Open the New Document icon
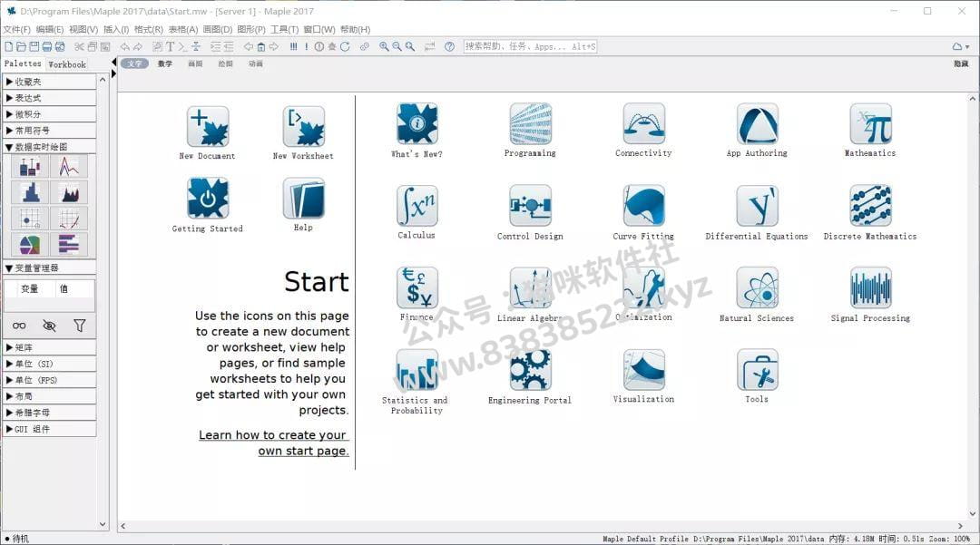 point(208,127)
